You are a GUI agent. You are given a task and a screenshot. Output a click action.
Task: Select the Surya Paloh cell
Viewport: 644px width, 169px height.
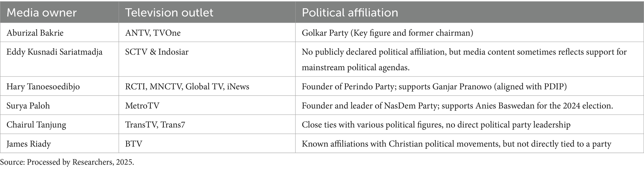(x=28, y=106)
